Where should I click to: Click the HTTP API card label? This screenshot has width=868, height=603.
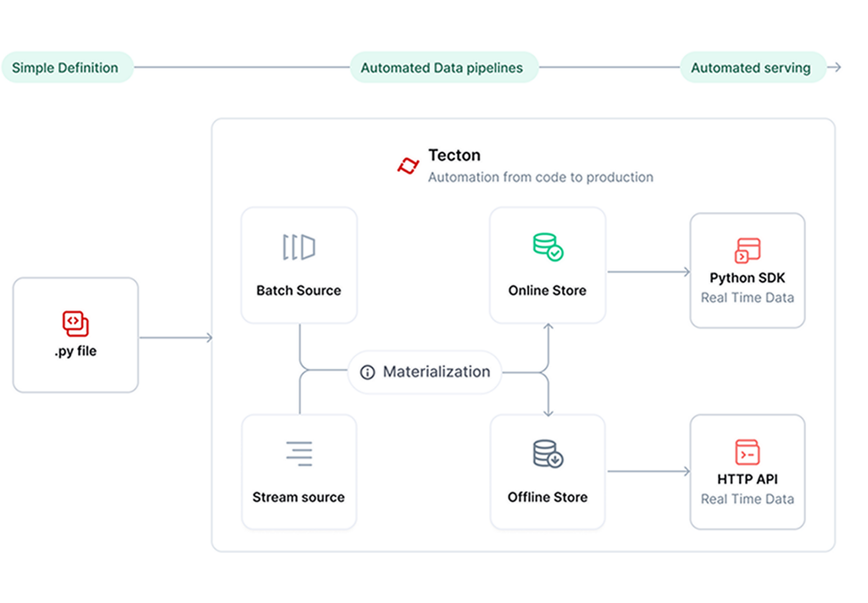tap(747, 479)
